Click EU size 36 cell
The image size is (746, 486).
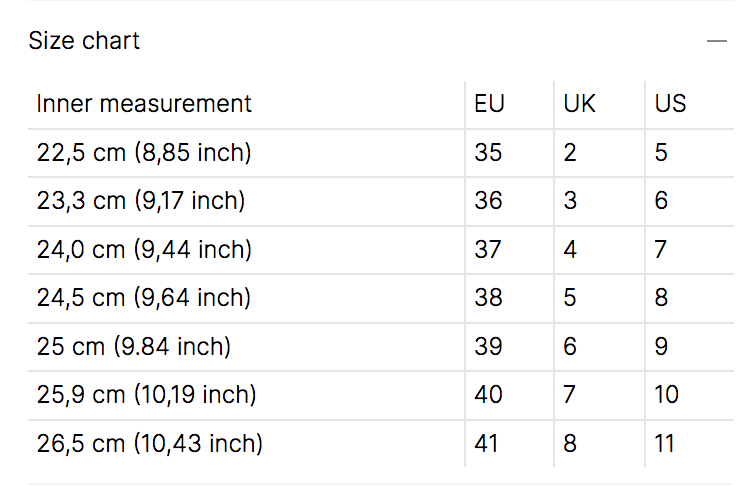pyautogui.click(x=488, y=201)
